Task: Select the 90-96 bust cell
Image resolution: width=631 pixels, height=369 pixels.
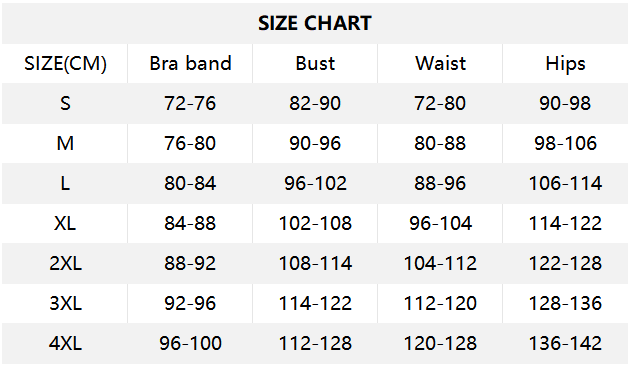Action: 315,143
